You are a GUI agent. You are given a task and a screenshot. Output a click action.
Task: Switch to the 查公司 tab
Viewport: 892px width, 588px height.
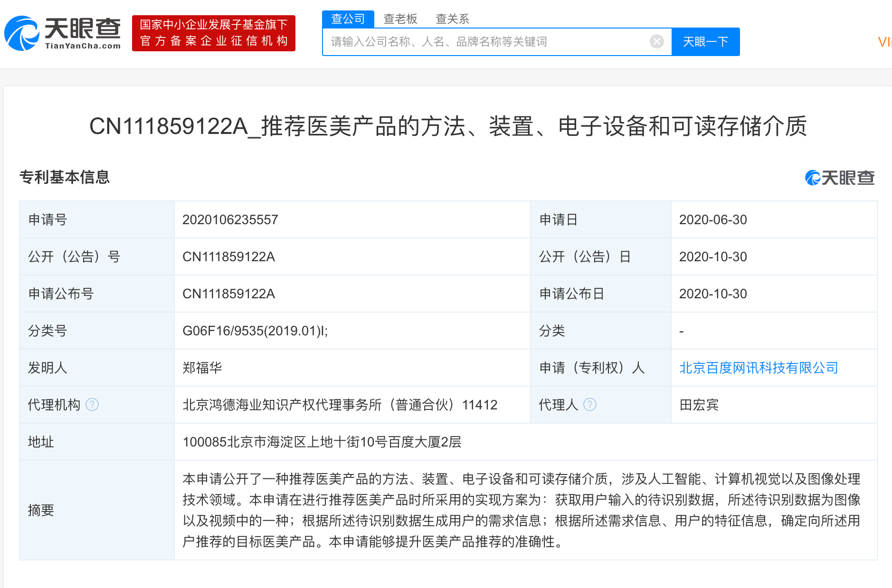(348, 18)
